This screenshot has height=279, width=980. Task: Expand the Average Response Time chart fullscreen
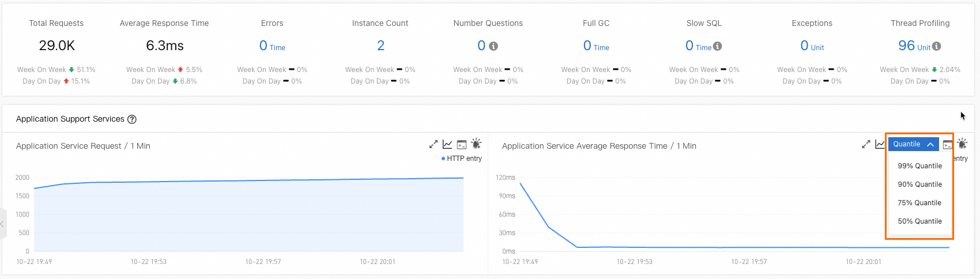(866, 144)
